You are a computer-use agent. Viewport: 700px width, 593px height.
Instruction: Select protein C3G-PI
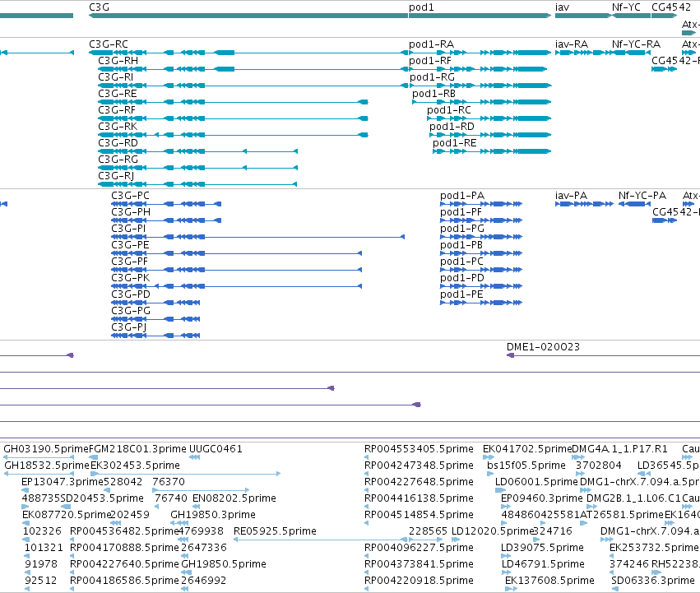point(128,229)
